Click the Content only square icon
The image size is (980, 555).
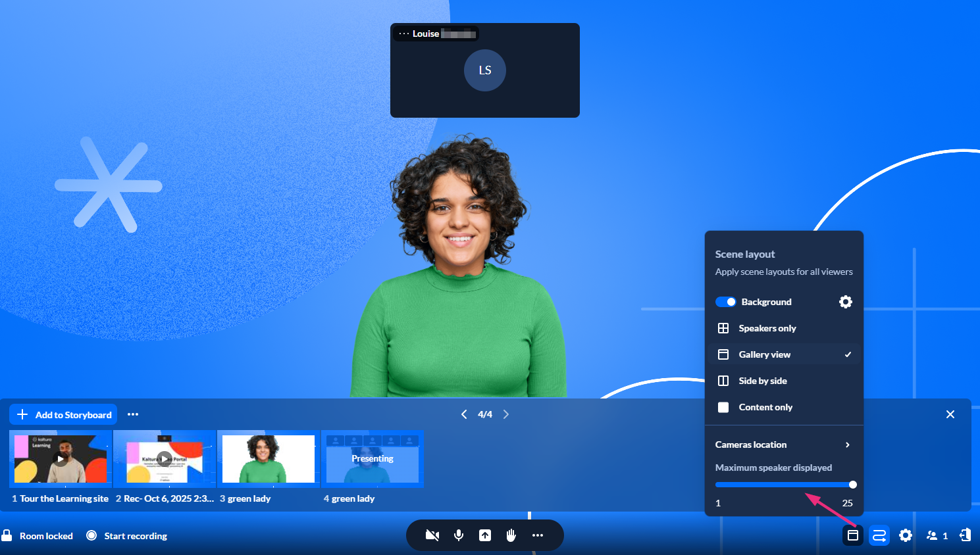[723, 407]
